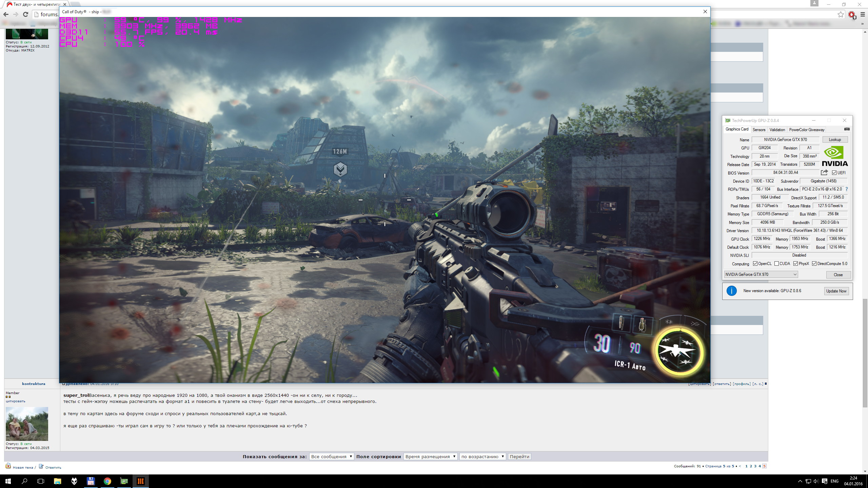Open the Chrome icon on taskbar
Screen dimensions: 868x488
[x=107, y=481]
